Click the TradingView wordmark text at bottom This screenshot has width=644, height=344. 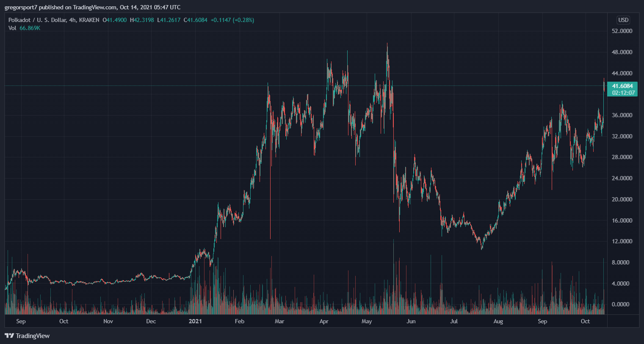pos(33,336)
